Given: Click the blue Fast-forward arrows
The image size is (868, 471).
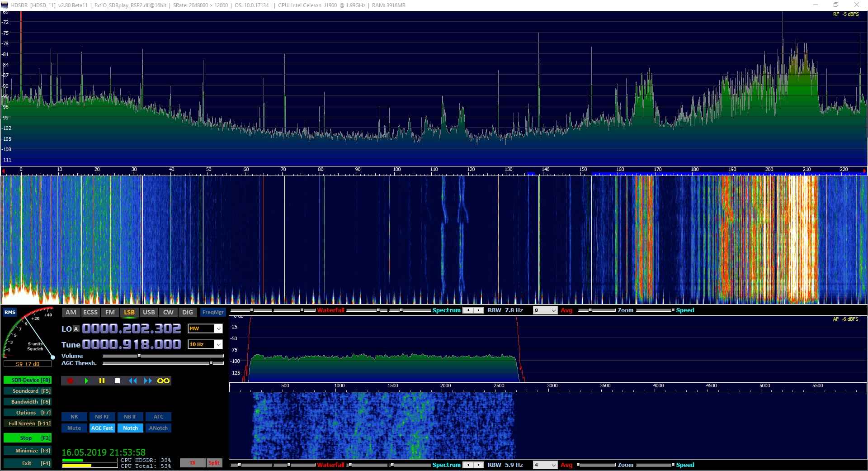Looking at the screenshot, I should [148, 381].
